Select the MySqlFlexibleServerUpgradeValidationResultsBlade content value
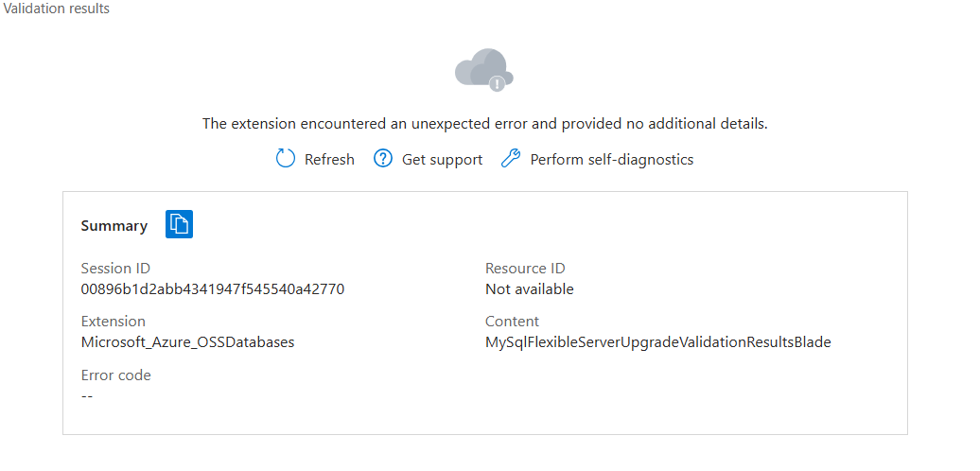 pos(658,342)
